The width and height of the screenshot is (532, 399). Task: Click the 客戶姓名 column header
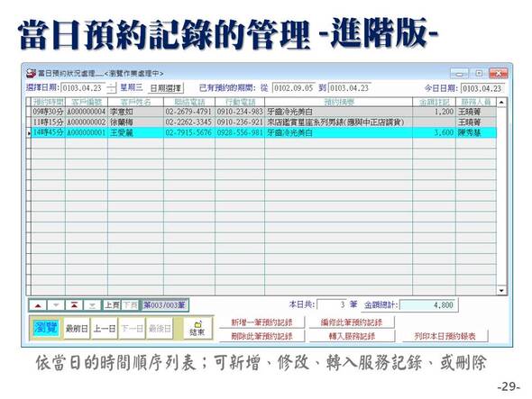tap(136, 102)
